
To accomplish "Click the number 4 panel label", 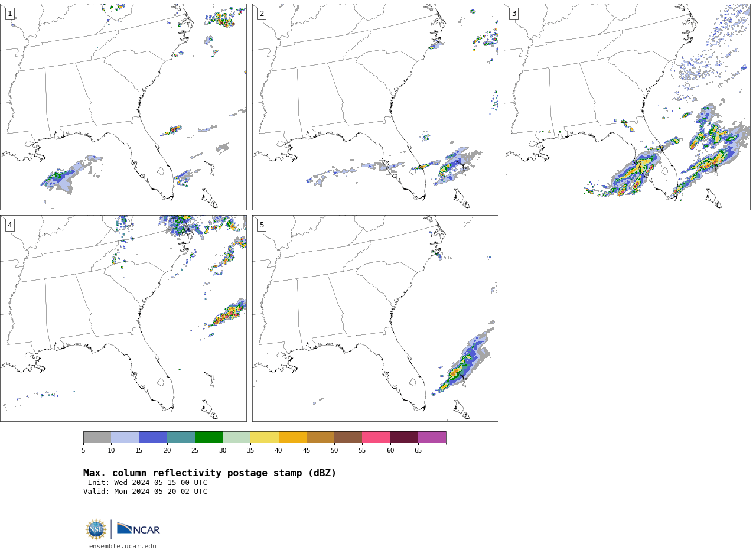I will click(9, 225).
